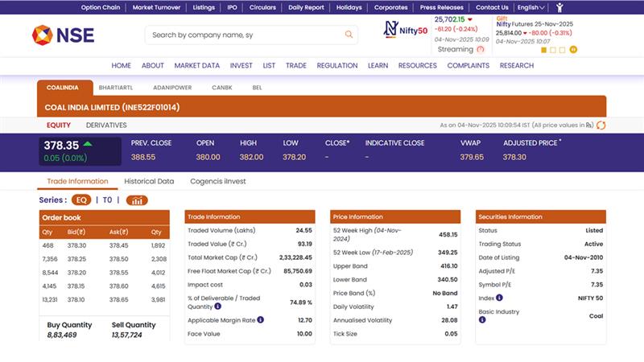Click info icon beside Applicable Margin Rate
The image size is (644, 362).
(262, 320)
